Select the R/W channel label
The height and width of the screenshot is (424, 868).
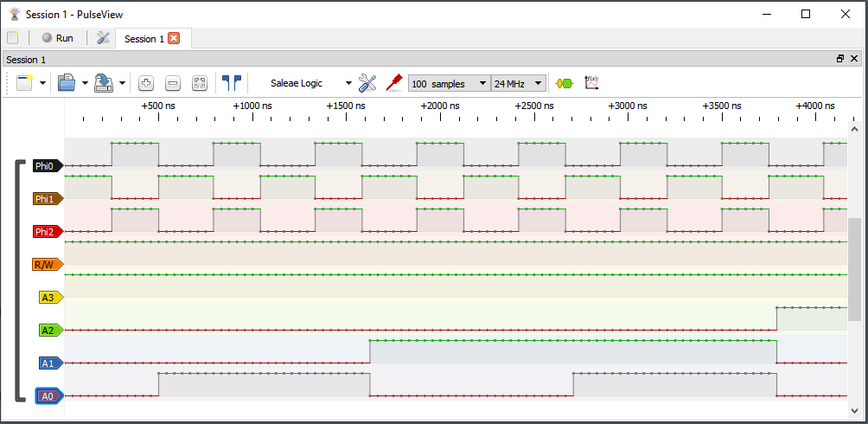click(46, 265)
